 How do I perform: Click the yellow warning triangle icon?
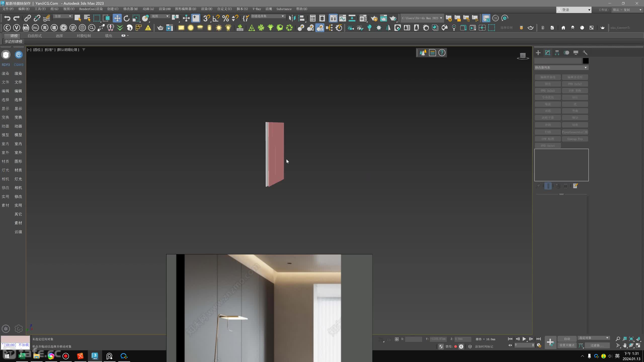tap(148, 28)
